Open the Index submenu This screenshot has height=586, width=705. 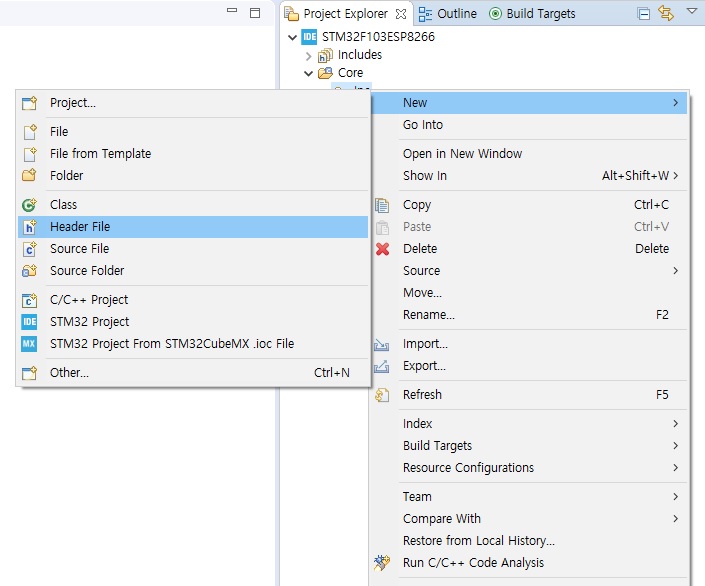pyautogui.click(x=530, y=424)
